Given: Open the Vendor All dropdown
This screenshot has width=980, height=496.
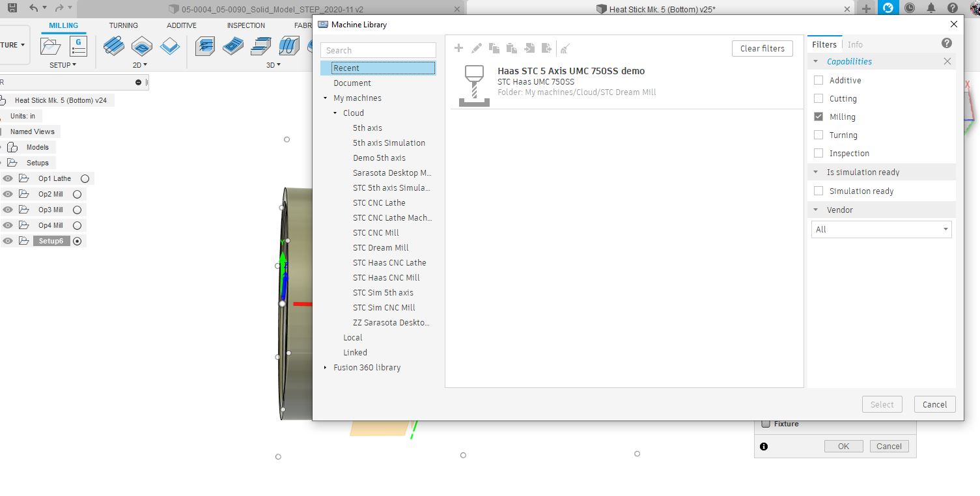Looking at the screenshot, I should click(882, 229).
